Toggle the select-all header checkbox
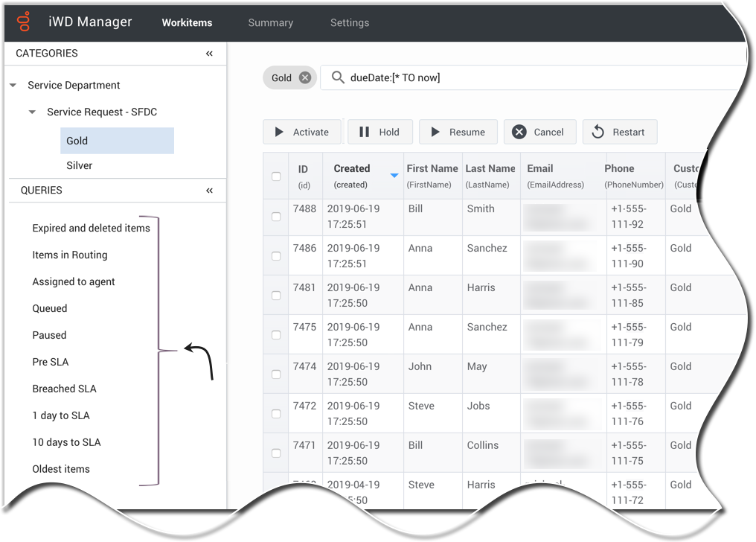756x542 pixels. 276,176
